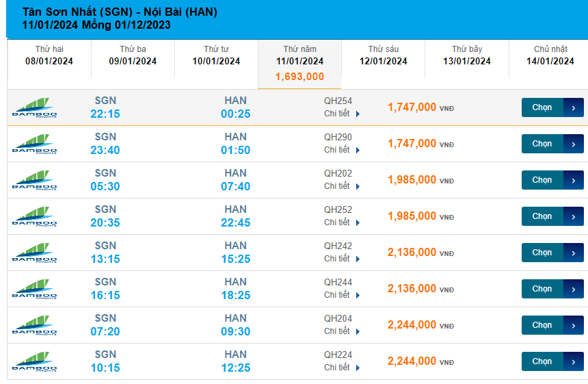This screenshot has width=588, height=384.
Task: Open Chi tiết for flight QH224
Action: click(342, 368)
